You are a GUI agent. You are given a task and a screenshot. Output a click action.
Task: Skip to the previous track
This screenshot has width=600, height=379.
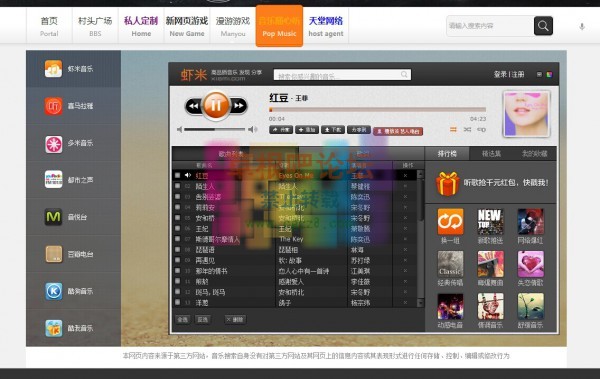tap(194, 106)
